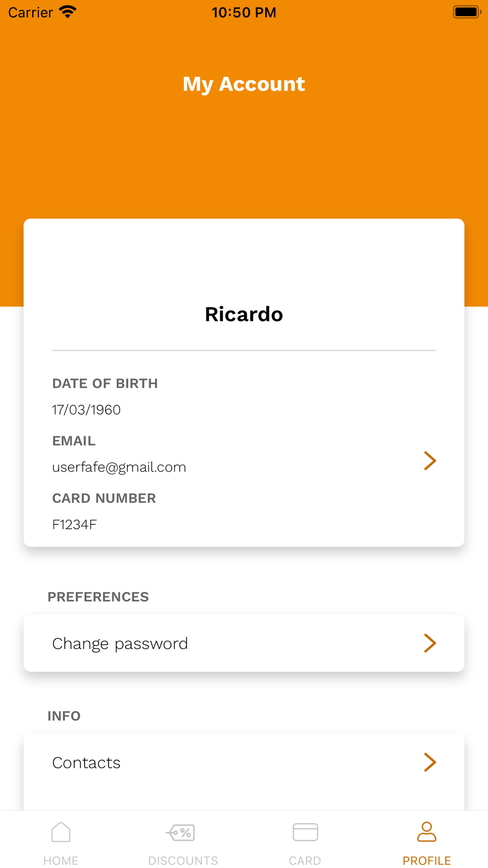Tap the battery indicator icon
488x868 pixels.
point(467,12)
